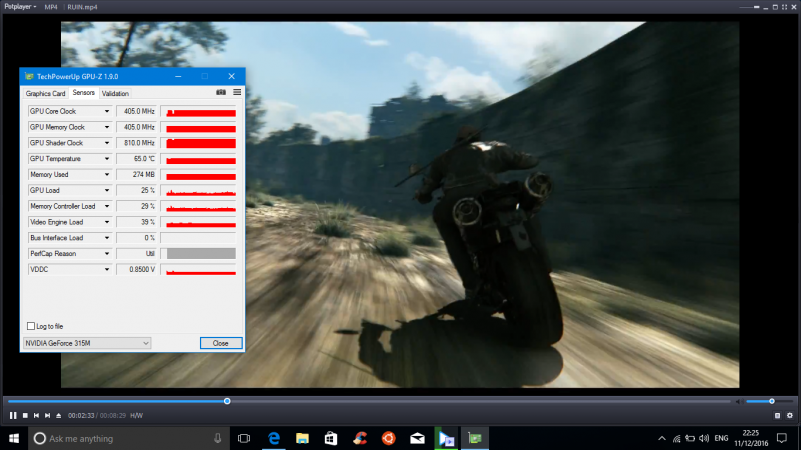Expand the Video Engine Load dropdown
Screen dimensions: 801x450
coord(107,222)
